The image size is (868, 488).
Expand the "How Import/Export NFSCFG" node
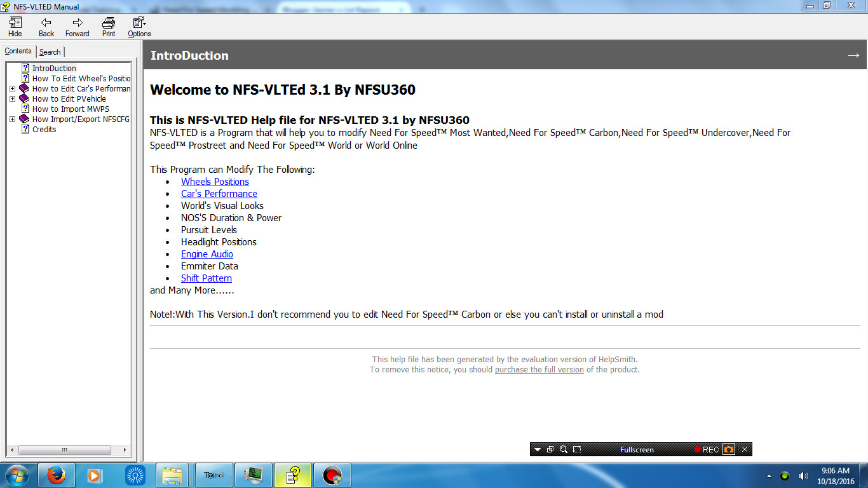tap(12, 119)
